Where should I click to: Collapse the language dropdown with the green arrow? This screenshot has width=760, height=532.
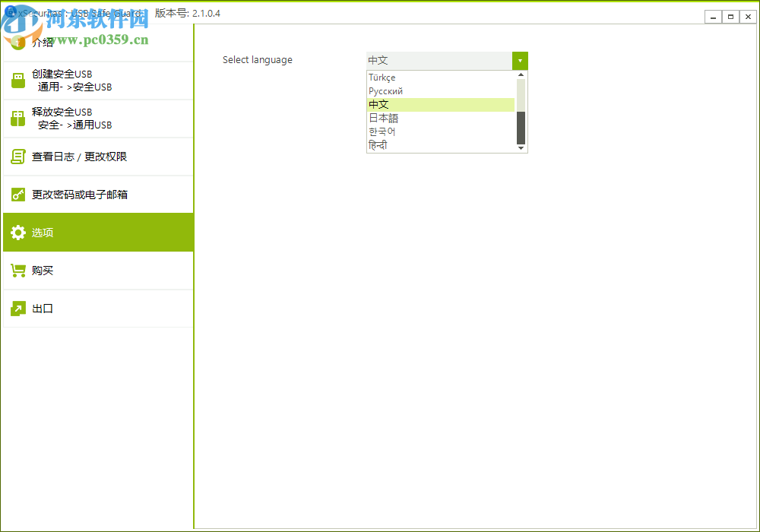click(520, 61)
